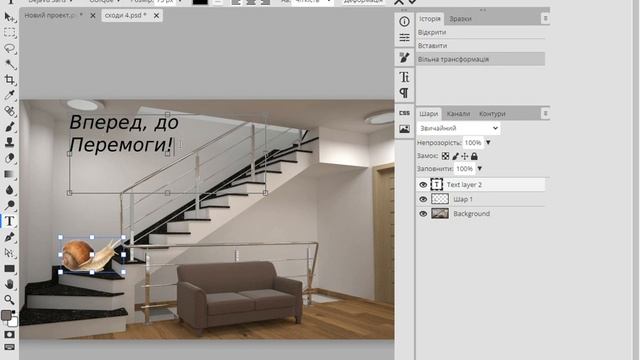Viewport: 640px width, 360px height.
Task: Select the Move tool
Action: pos(9,17)
